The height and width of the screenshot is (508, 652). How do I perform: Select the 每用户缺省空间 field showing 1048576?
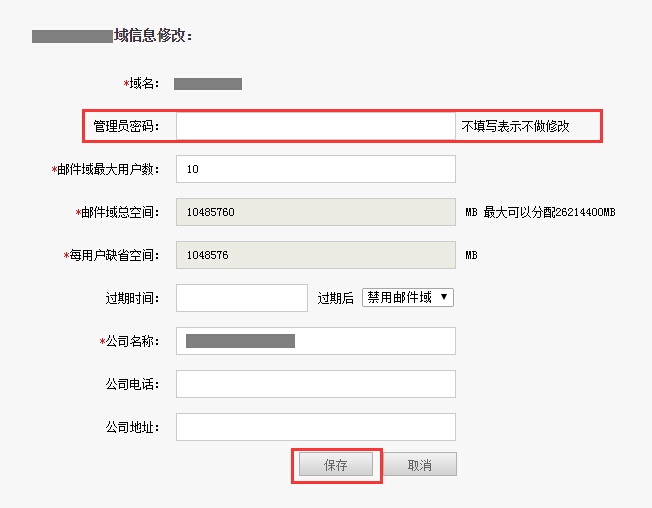[315, 255]
